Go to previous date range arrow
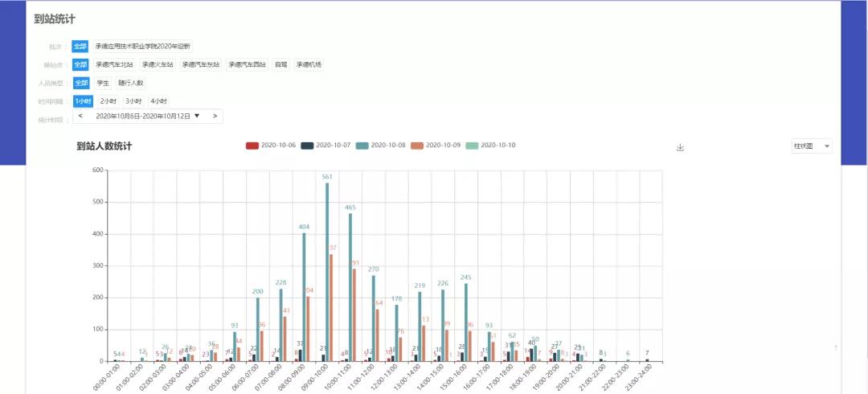This screenshot has width=868, height=394. [80, 116]
